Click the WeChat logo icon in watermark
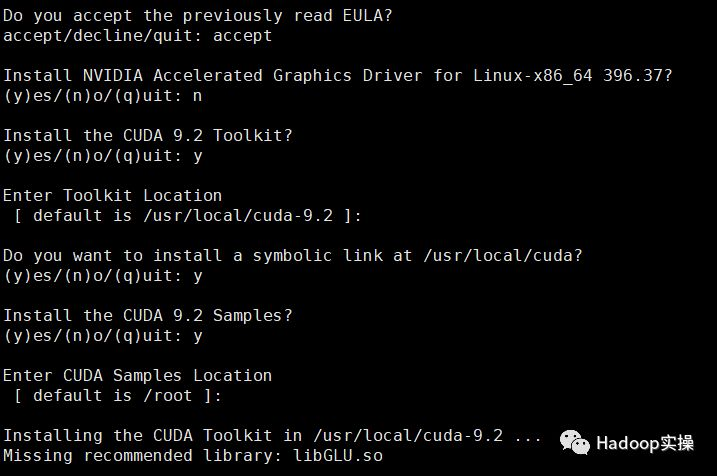Screen dimensions: 717x476 coord(575,442)
